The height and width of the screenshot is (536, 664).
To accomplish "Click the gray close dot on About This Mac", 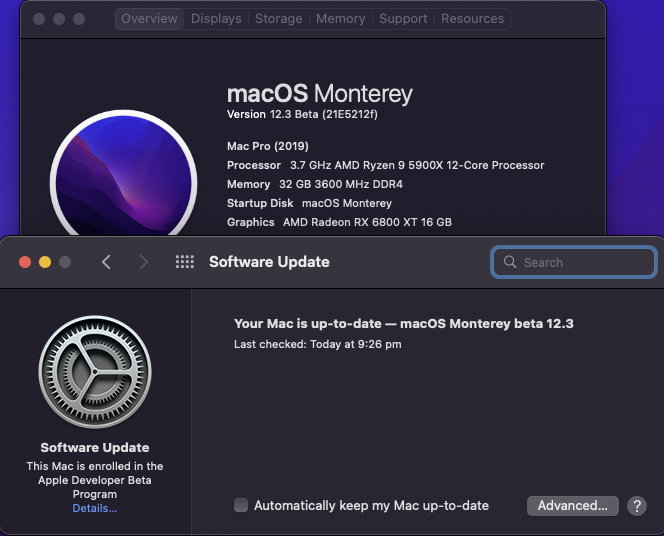I will 39,19.
